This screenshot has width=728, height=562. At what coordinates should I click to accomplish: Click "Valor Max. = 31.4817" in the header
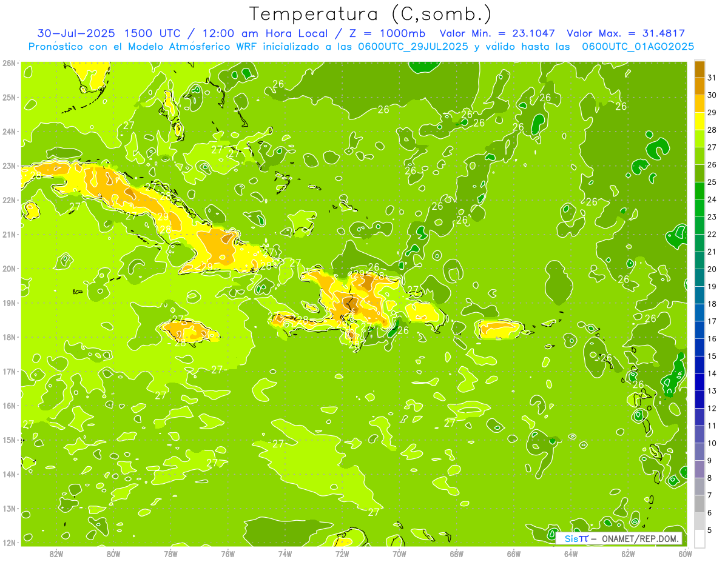coord(626,33)
